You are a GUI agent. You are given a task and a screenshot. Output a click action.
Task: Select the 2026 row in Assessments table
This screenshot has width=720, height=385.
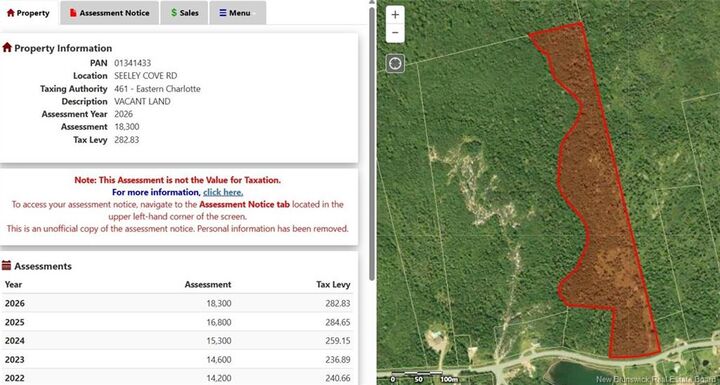pos(178,303)
